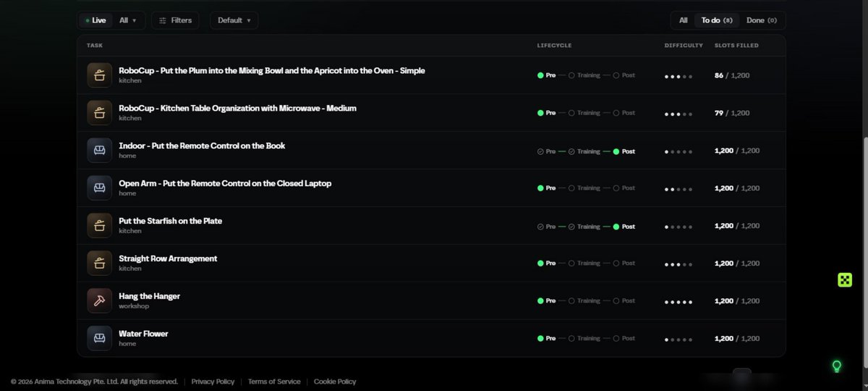Click the pot icon of Straight Row Arrangement
This screenshot has height=391, width=868.
tap(99, 263)
